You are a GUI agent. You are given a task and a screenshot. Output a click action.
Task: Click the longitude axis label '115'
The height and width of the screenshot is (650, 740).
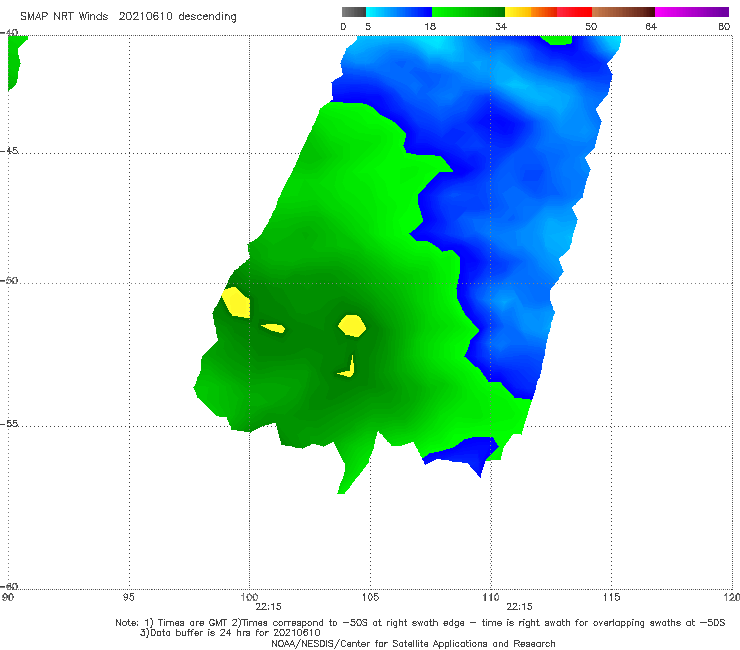click(x=612, y=597)
